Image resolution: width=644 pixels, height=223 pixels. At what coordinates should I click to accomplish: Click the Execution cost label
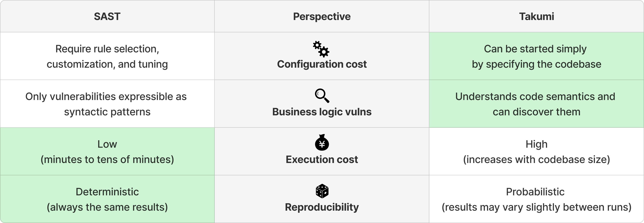[322, 159]
